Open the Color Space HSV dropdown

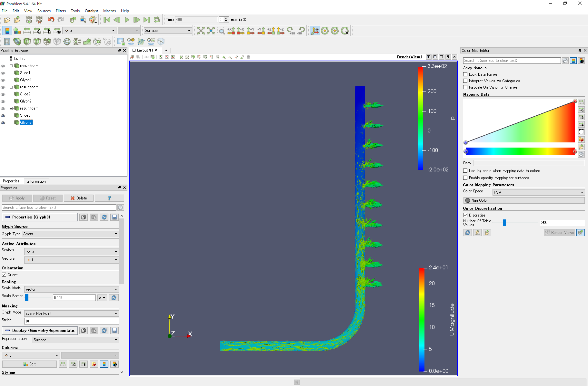coord(538,192)
